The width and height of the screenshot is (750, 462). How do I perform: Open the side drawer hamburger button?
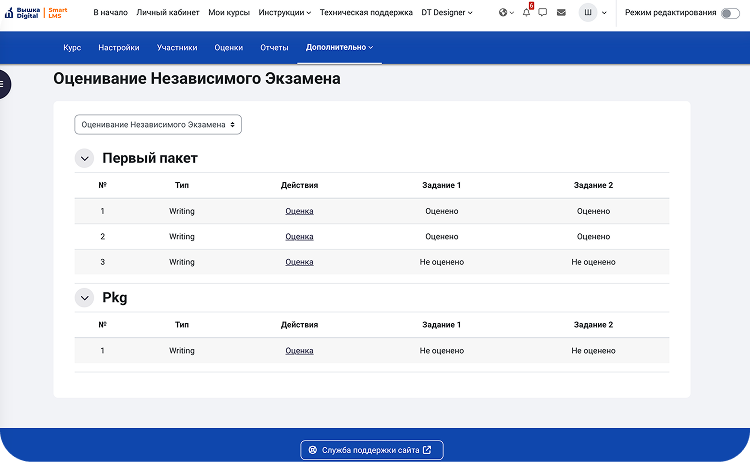click(x=3, y=84)
